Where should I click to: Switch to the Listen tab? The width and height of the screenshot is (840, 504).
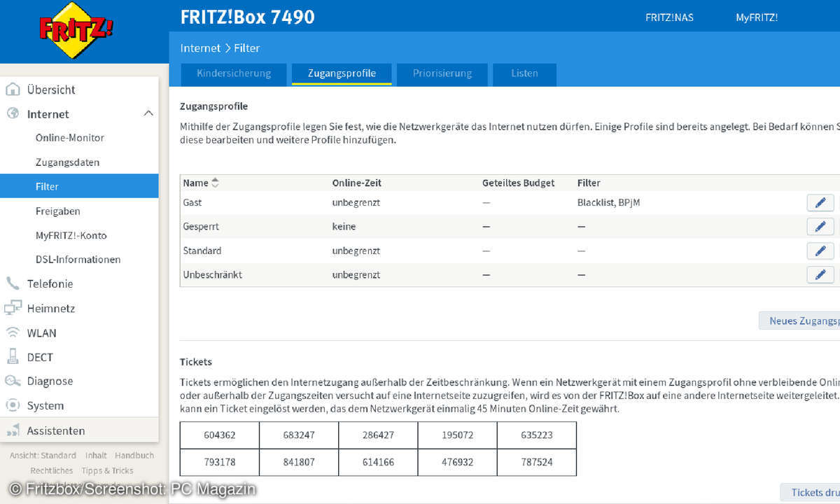pos(524,73)
